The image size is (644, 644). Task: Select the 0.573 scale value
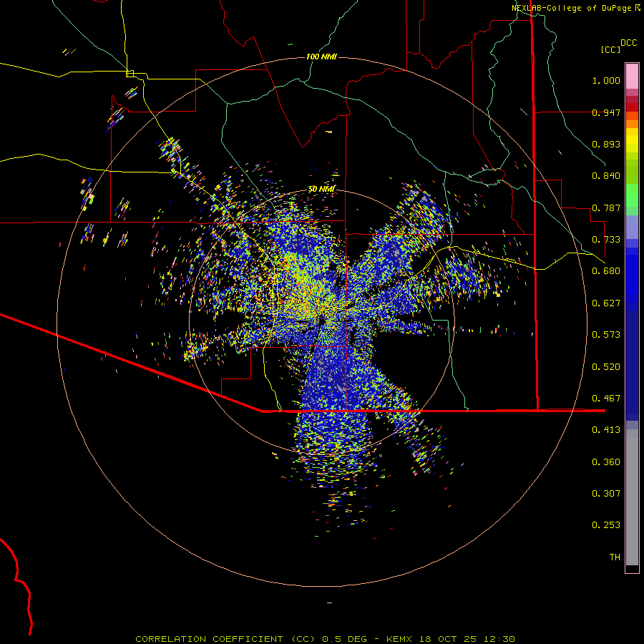coord(606,335)
